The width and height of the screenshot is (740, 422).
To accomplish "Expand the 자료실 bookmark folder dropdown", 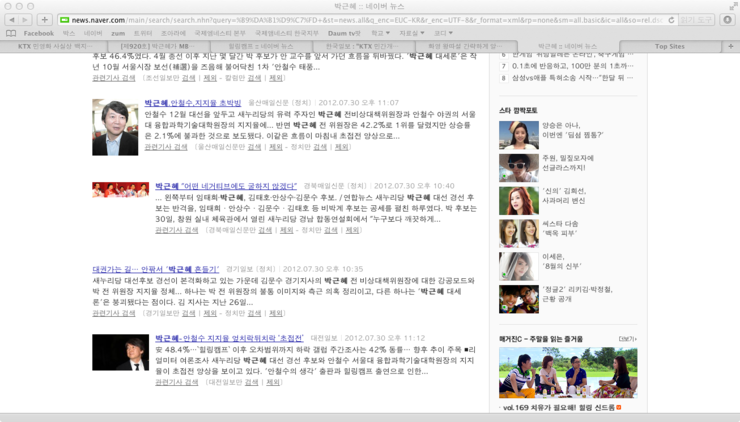I will pos(411,33).
